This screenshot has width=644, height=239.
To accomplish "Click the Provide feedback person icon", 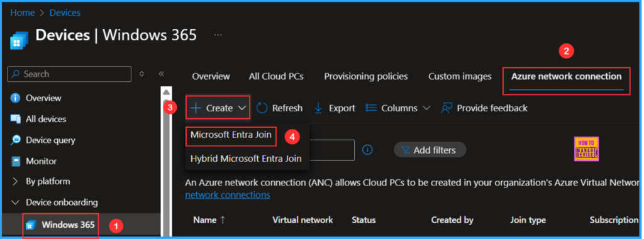I will [447, 108].
